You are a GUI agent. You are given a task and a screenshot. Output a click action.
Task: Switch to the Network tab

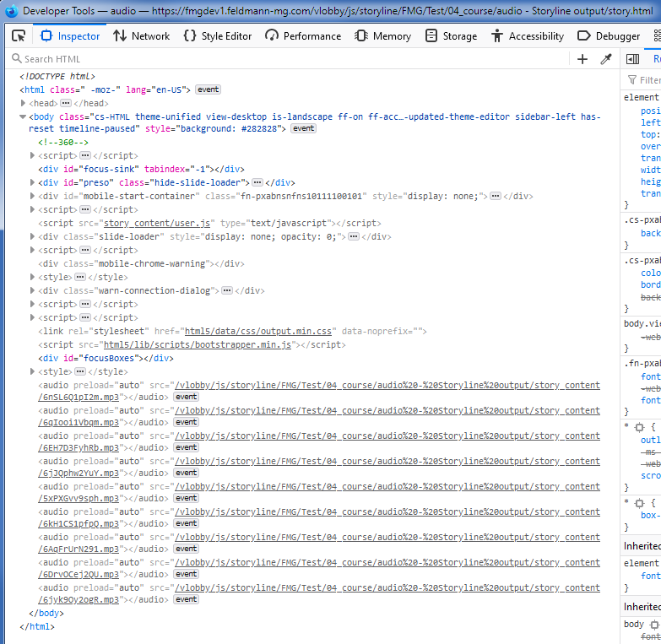(141, 36)
